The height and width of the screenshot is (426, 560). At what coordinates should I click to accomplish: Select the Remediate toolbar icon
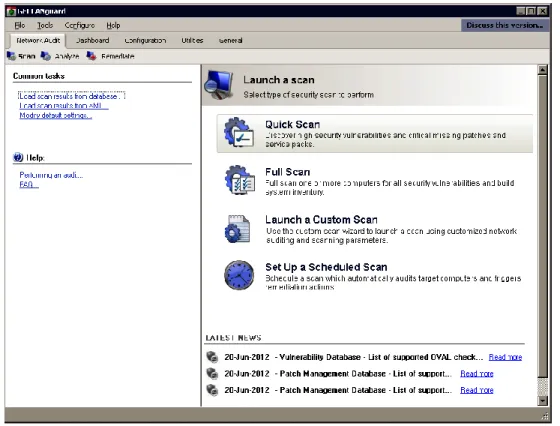pos(91,56)
